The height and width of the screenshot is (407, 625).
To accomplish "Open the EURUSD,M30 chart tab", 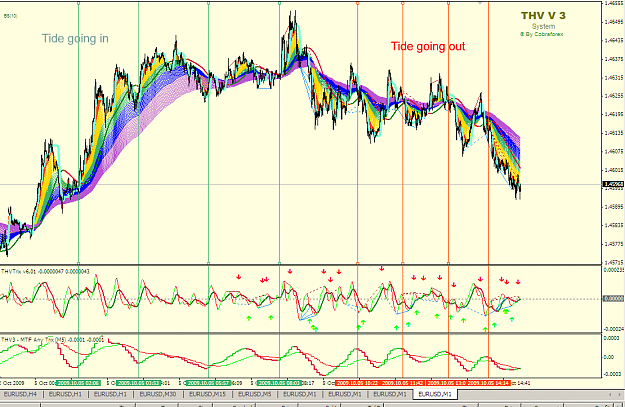I will click(x=158, y=394).
